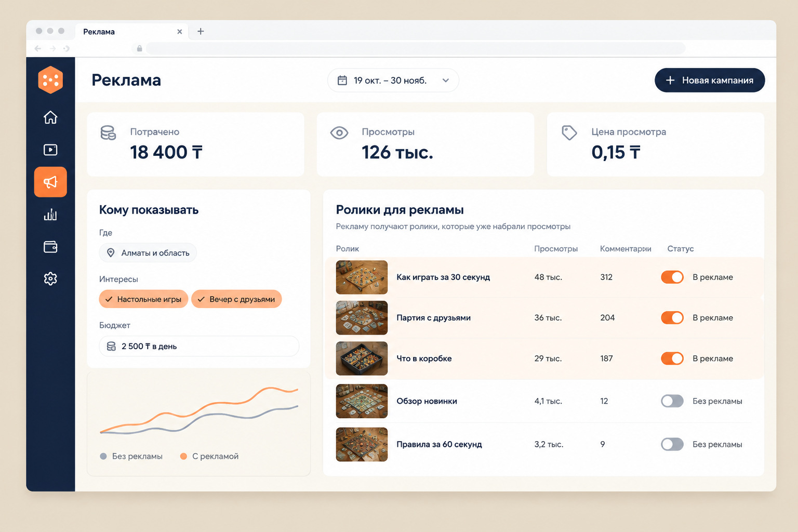798x532 pixels.
Task: Turn off ad toggle for Партия с друзьями
Action: click(672, 317)
